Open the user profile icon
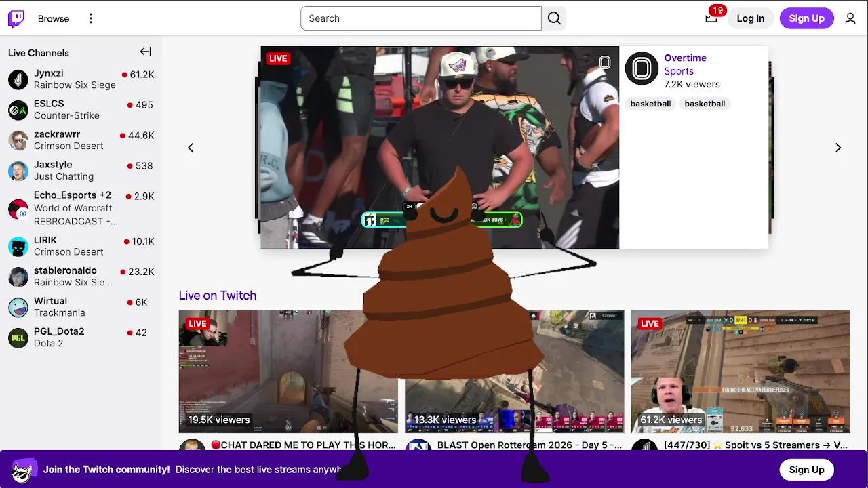Viewport: 868px width, 488px height. [850, 18]
